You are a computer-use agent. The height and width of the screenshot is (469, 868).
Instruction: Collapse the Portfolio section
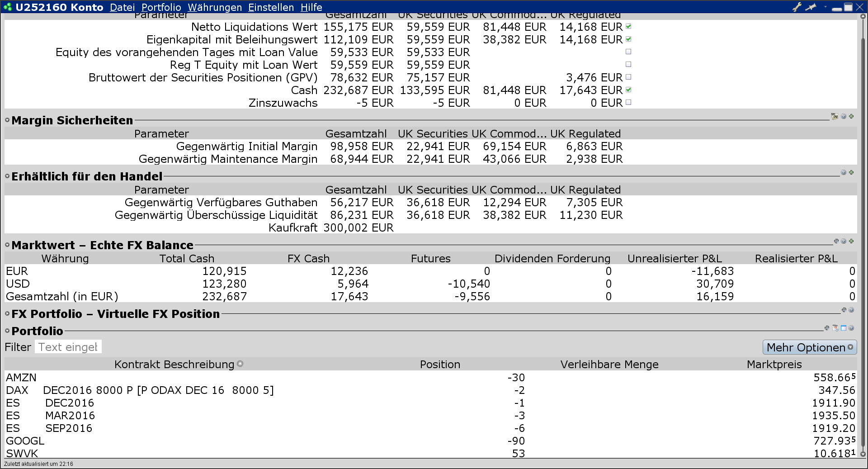point(7,331)
